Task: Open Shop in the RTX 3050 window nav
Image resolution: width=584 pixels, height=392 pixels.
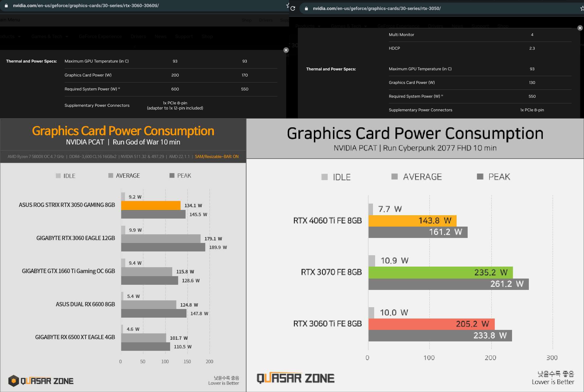Action: (503, 26)
